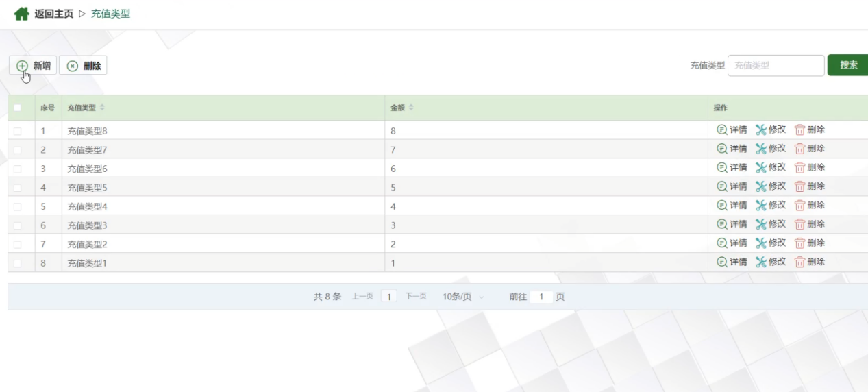Click the 删除 trash icon for 充值类型8
The image size is (868, 392).
(799, 130)
